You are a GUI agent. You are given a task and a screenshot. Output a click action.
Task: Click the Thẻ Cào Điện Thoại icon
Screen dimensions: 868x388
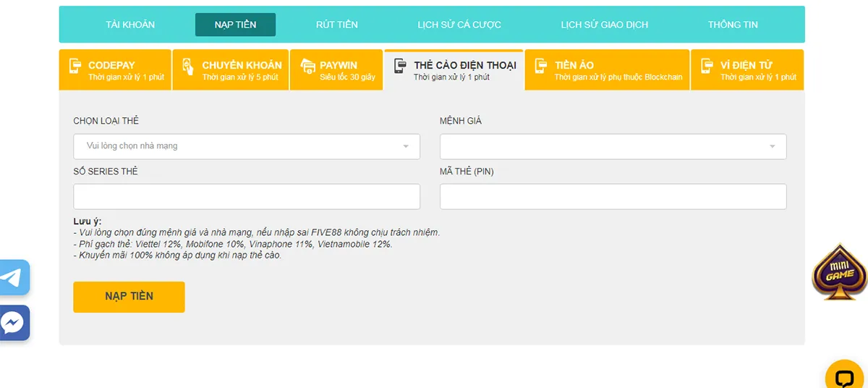coord(401,67)
